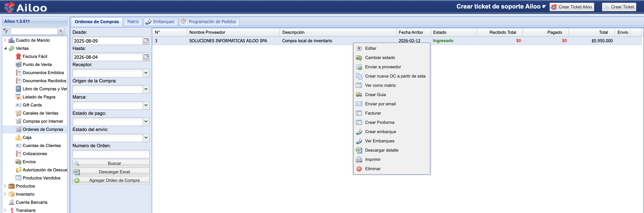Viewport: 644px width, 213px height.
Task: Click the Desde date calendar picker icon
Action: 146,41
